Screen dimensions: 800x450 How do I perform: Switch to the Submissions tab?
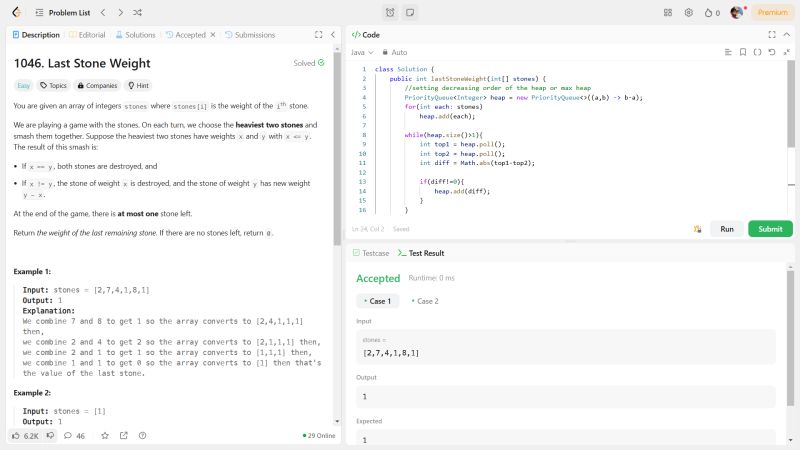(x=250, y=35)
